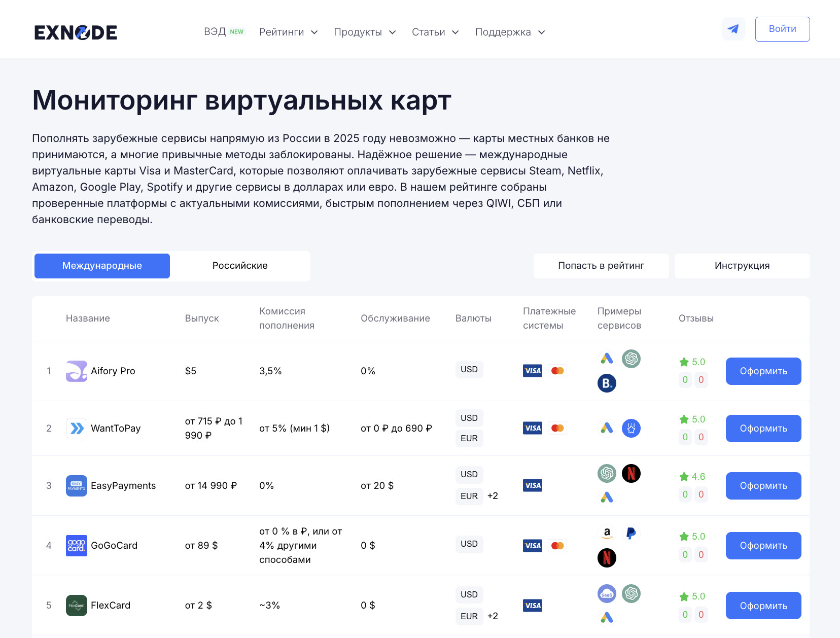The width and height of the screenshot is (840, 638).
Task: Click the Комиссия пополнения column header
Action: click(x=287, y=318)
